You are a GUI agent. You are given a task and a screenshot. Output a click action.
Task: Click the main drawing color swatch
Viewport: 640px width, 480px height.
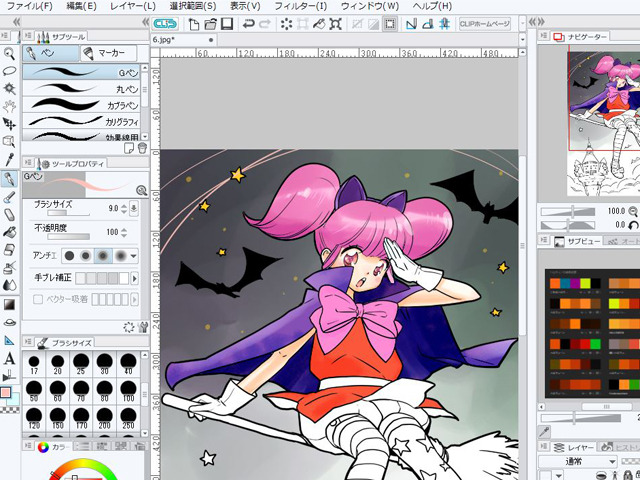pyautogui.click(x=5, y=392)
